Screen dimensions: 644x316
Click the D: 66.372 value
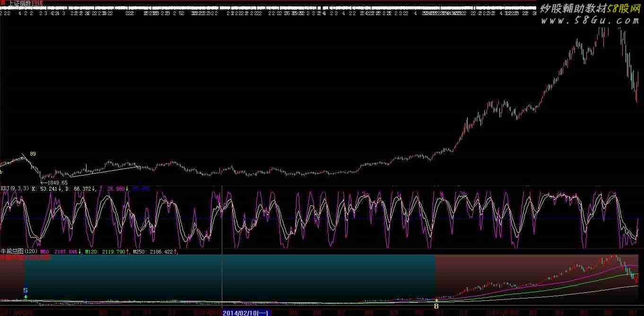pos(80,189)
